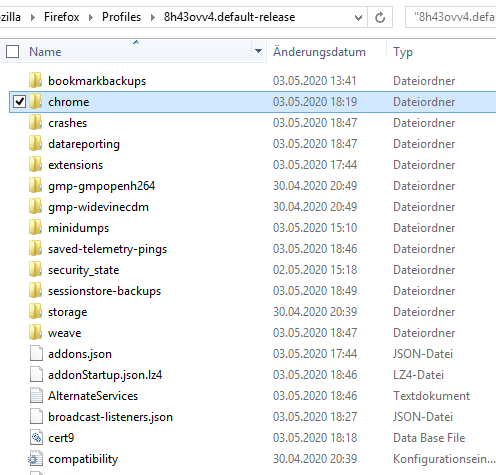Navigate to Profiles in the breadcrumb
The width and height of the screenshot is (496, 475).
coord(121,17)
